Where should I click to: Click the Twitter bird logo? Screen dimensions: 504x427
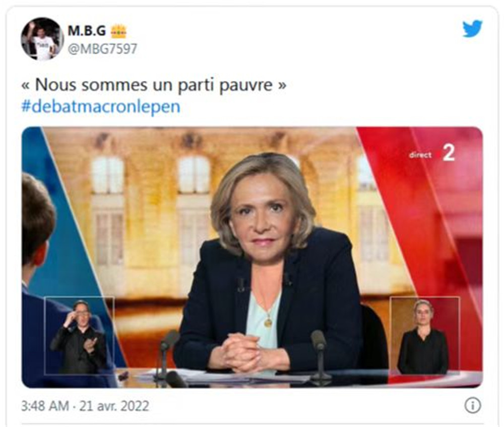click(472, 29)
